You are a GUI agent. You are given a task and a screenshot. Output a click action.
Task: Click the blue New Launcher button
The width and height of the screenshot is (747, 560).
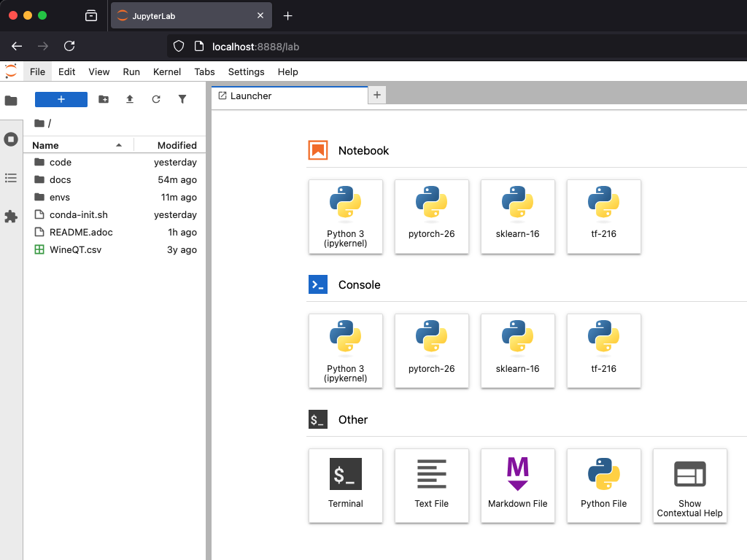(61, 99)
